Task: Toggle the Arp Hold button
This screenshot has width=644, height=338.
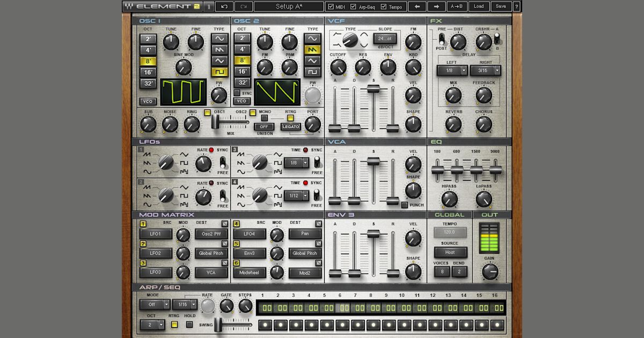Action: pyautogui.click(x=191, y=324)
